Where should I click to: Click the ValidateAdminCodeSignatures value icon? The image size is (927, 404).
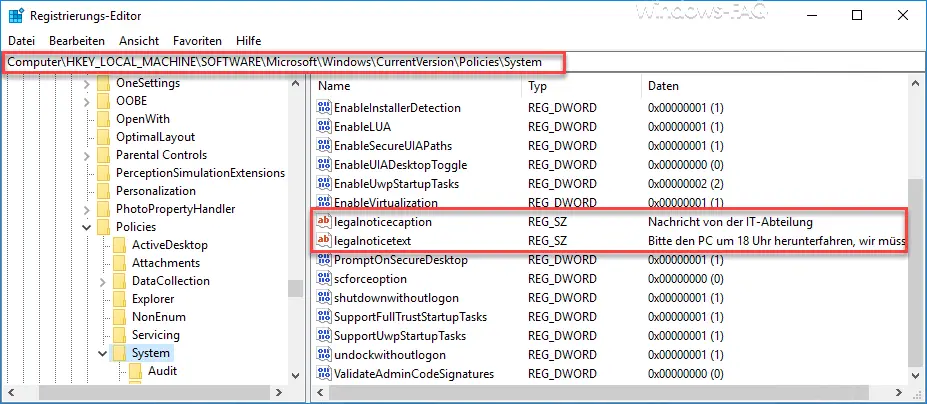tap(324, 374)
